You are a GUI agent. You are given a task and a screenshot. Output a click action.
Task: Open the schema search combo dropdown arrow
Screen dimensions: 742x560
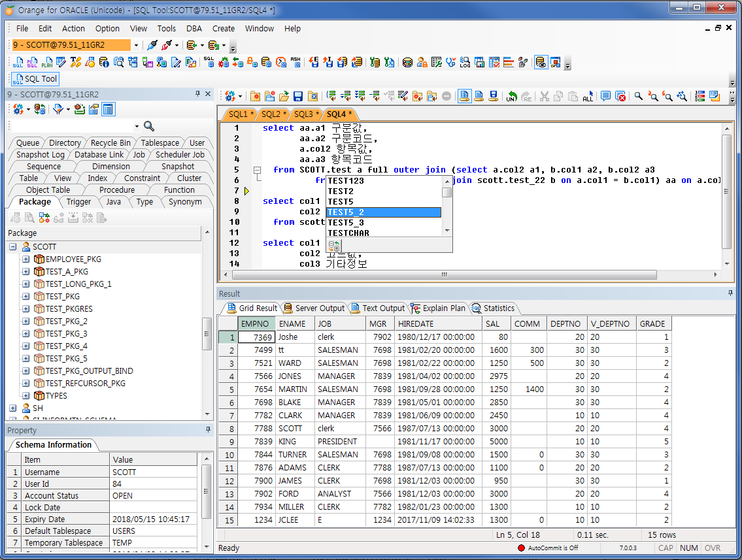(x=137, y=126)
